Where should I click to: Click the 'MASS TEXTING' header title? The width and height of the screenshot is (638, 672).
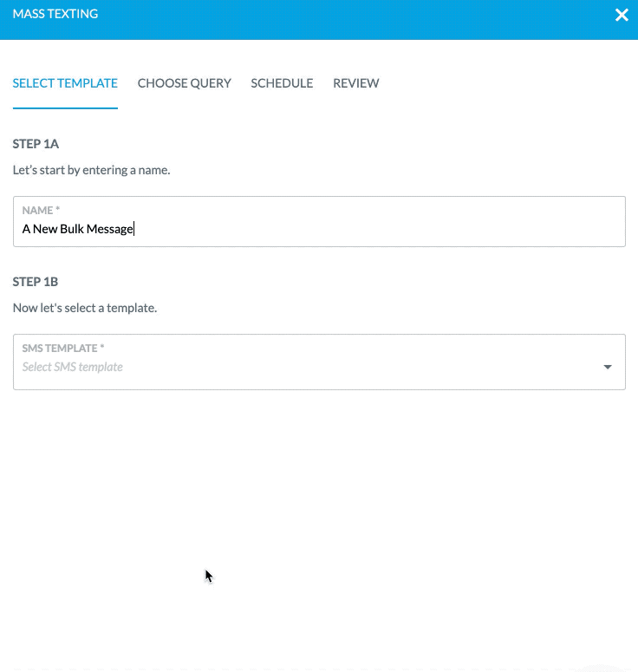click(55, 14)
